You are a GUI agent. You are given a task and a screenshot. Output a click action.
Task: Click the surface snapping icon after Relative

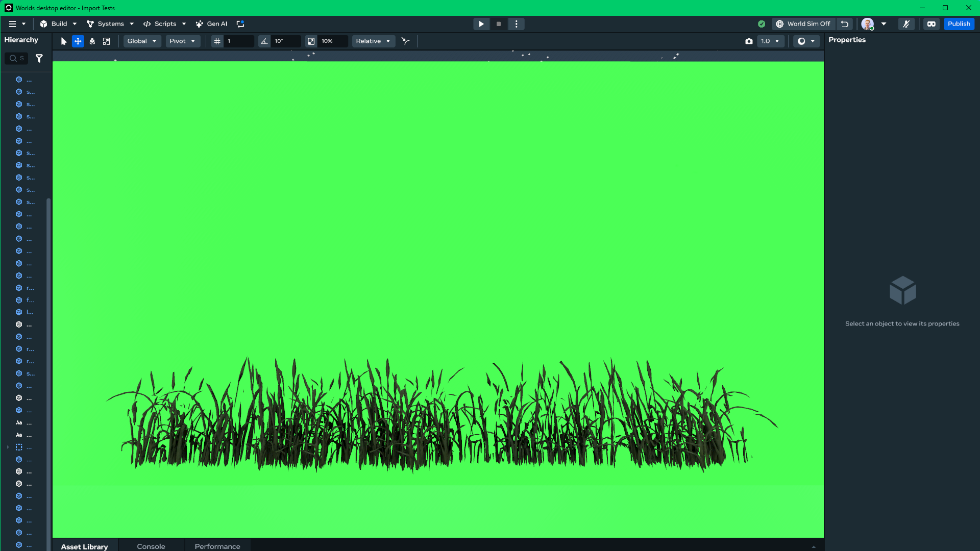pyautogui.click(x=406, y=41)
